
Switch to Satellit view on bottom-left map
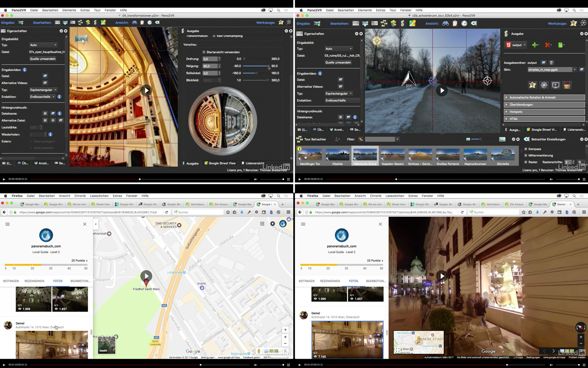tap(107, 345)
